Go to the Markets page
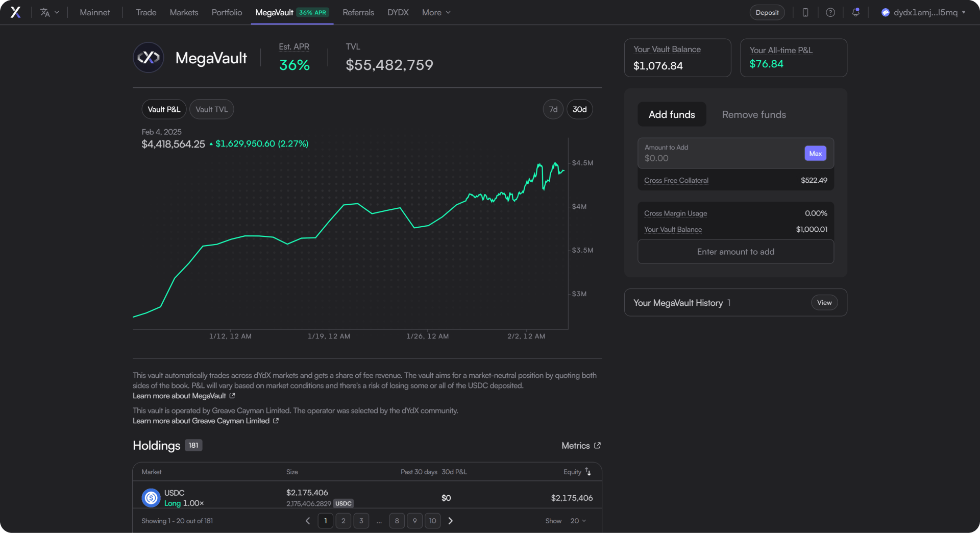The image size is (980, 533). coord(184,12)
